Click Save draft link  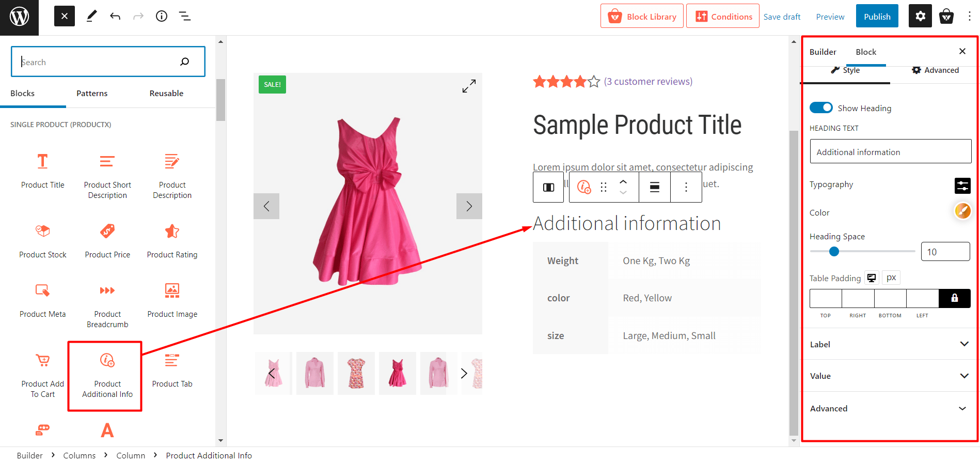click(x=782, y=17)
